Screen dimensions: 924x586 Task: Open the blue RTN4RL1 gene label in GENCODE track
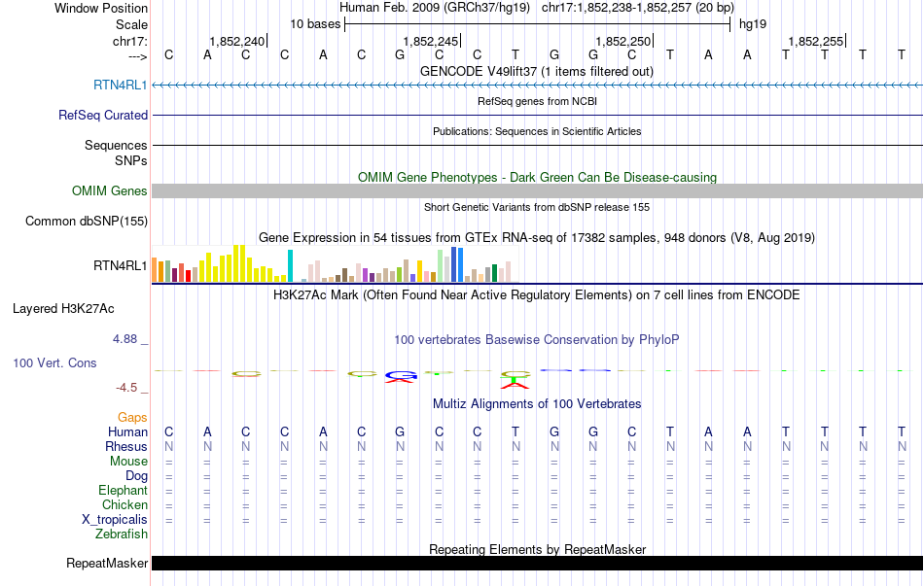[121, 86]
